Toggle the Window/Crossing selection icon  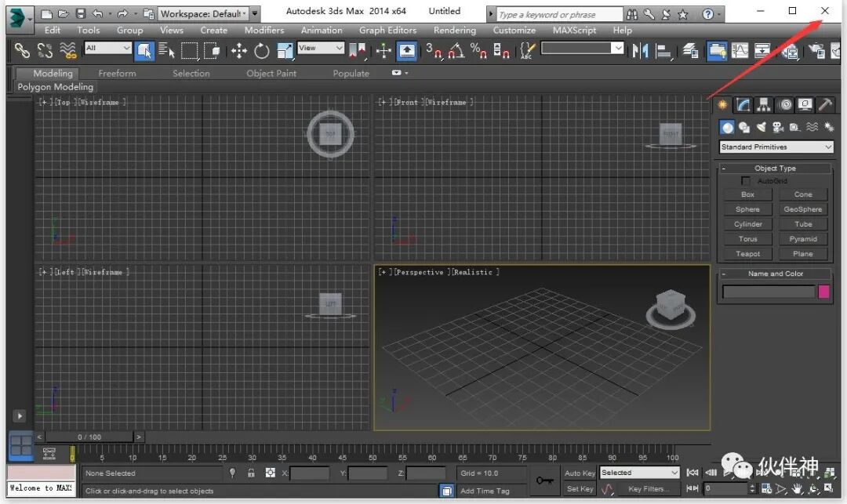tap(211, 51)
